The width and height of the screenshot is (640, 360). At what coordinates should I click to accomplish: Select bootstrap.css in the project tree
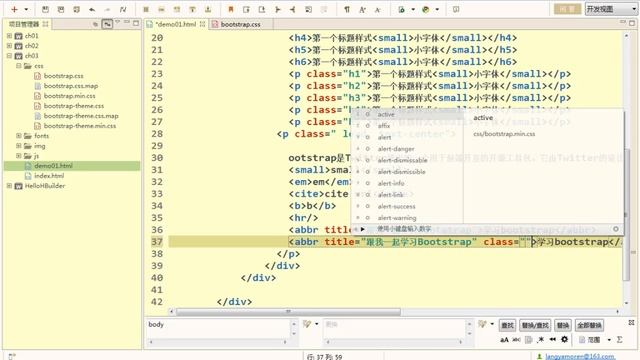tap(63, 76)
